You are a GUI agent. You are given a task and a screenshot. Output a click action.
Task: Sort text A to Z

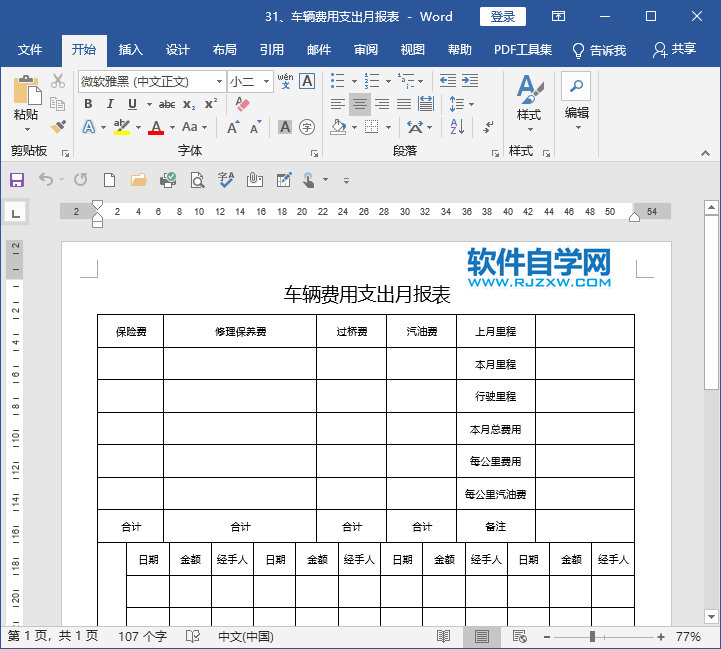tap(457, 126)
